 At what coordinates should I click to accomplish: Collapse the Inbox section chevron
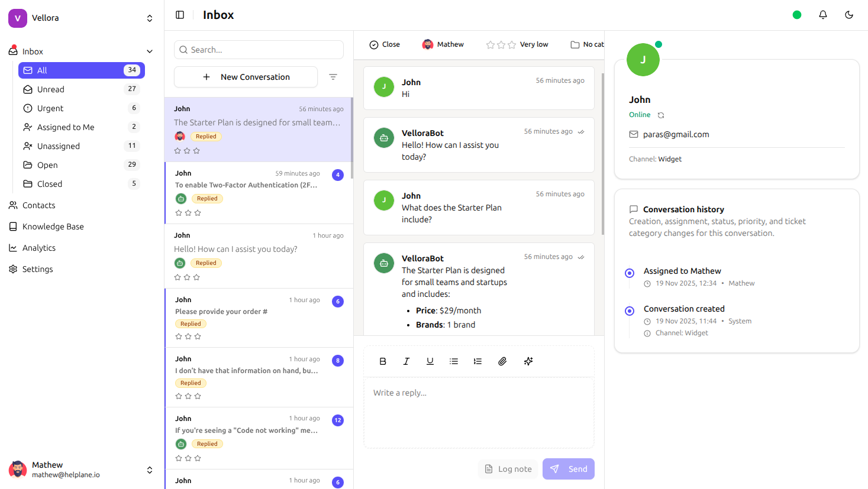[150, 51]
